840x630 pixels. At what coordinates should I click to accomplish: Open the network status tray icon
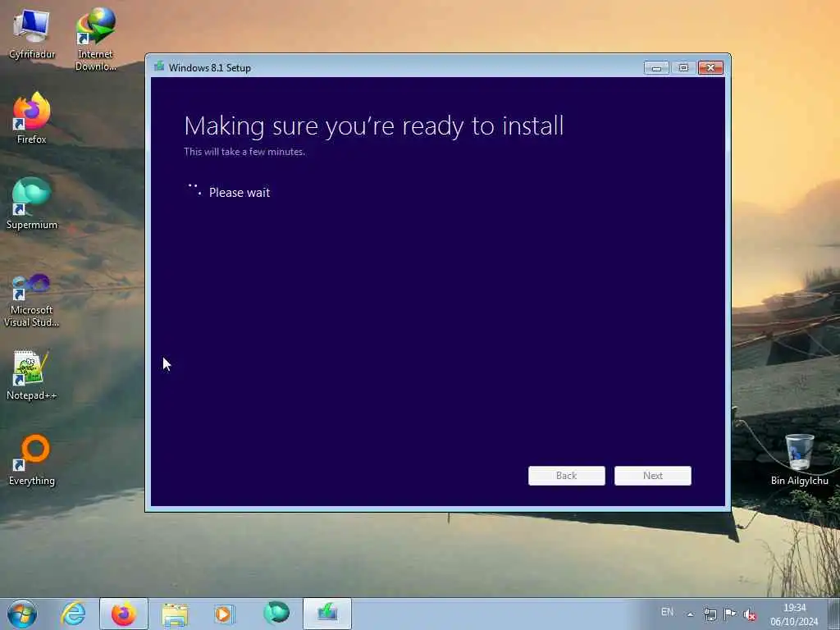coord(710,614)
